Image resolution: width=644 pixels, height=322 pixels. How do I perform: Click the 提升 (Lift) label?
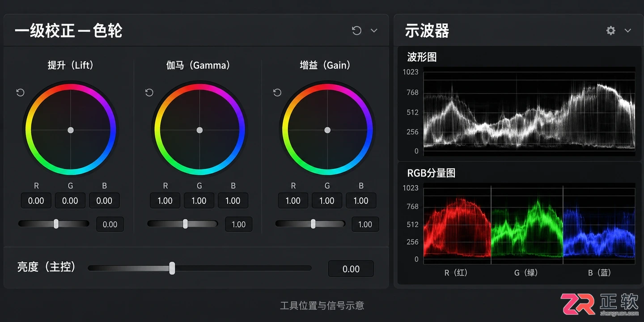coord(71,65)
